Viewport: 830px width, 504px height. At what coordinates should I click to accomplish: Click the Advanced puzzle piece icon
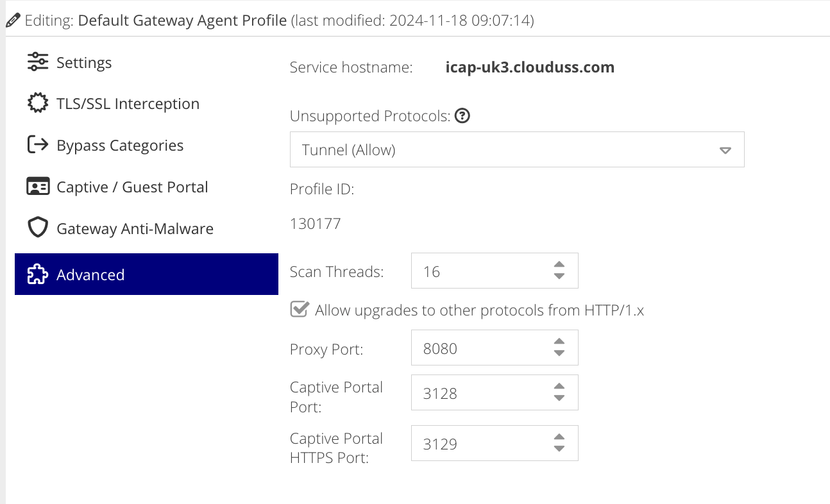coord(38,274)
